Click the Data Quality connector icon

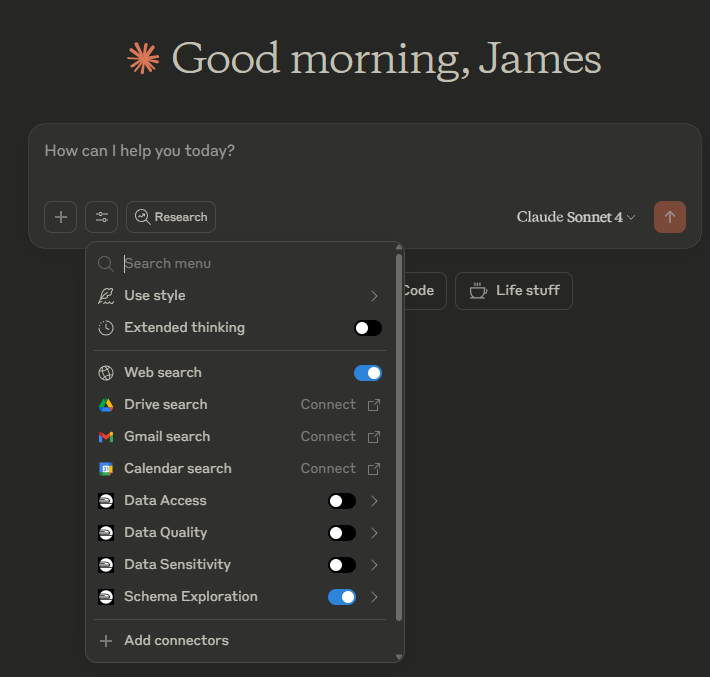click(106, 533)
